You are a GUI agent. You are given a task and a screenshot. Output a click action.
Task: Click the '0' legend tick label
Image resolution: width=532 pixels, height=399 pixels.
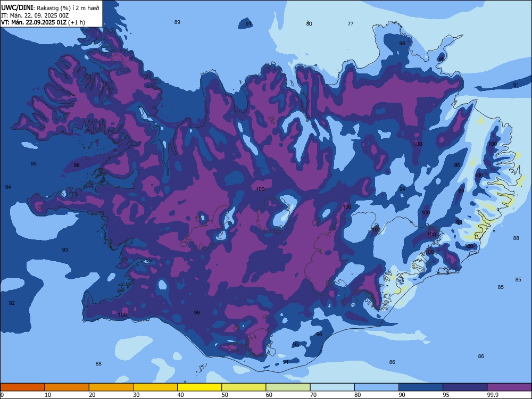(x=2, y=395)
